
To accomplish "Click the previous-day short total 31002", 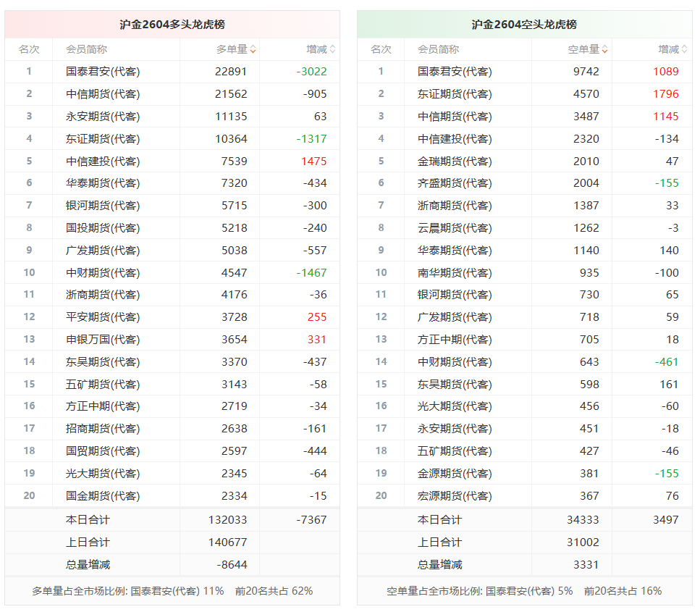I will pyautogui.click(x=583, y=542).
